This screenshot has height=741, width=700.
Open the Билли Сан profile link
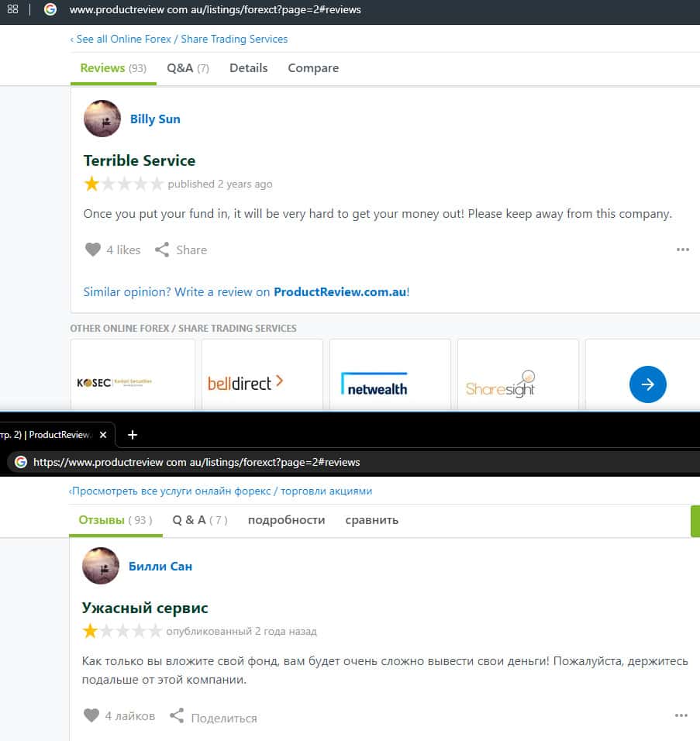(160, 566)
